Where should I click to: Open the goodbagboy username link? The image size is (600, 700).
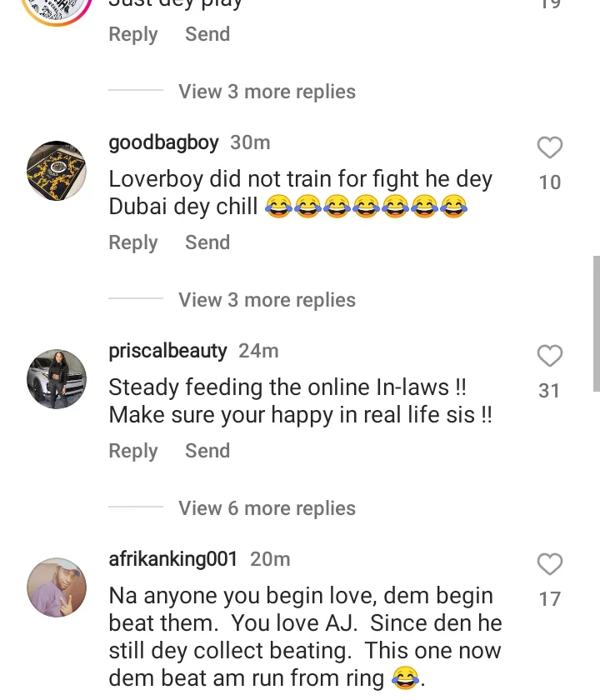[163, 142]
